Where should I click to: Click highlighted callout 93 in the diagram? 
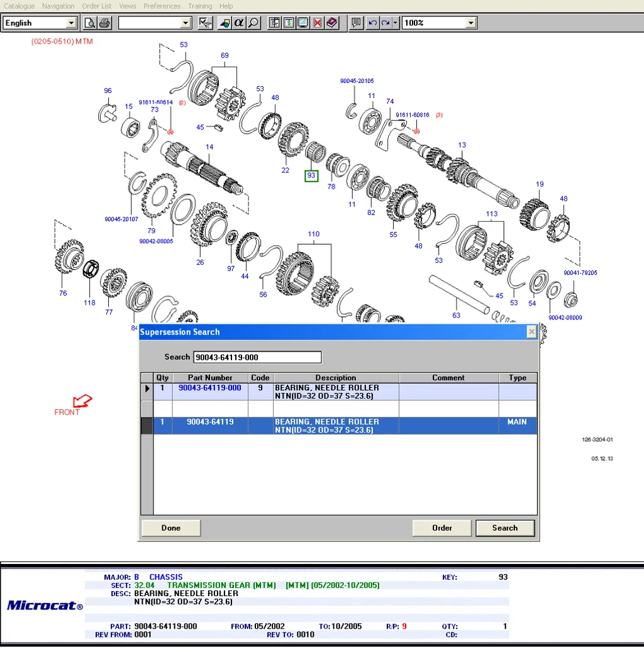(x=311, y=175)
